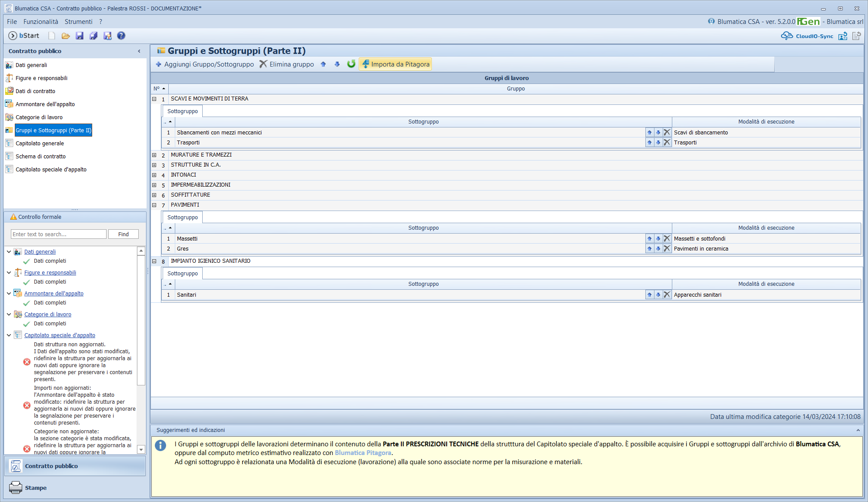The height and width of the screenshot is (502, 868).
Task: Click Importa da Pitagora button
Action: (396, 64)
